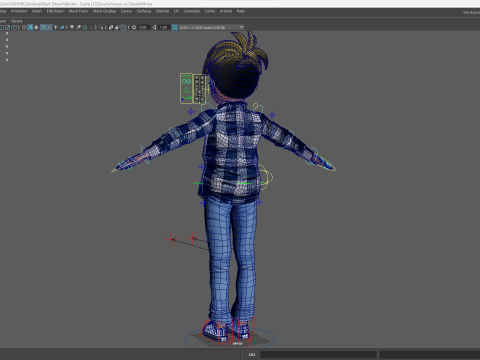Toggle use default material icon
This screenshot has width=480, height=360.
[x=36, y=27]
